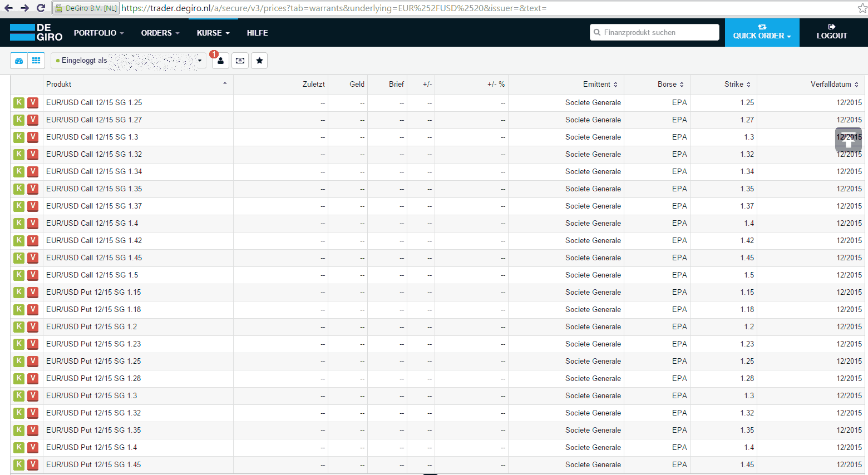Expand the Portfolio dropdown menu
The width and height of the screenshot is (868, 475).
98,33
